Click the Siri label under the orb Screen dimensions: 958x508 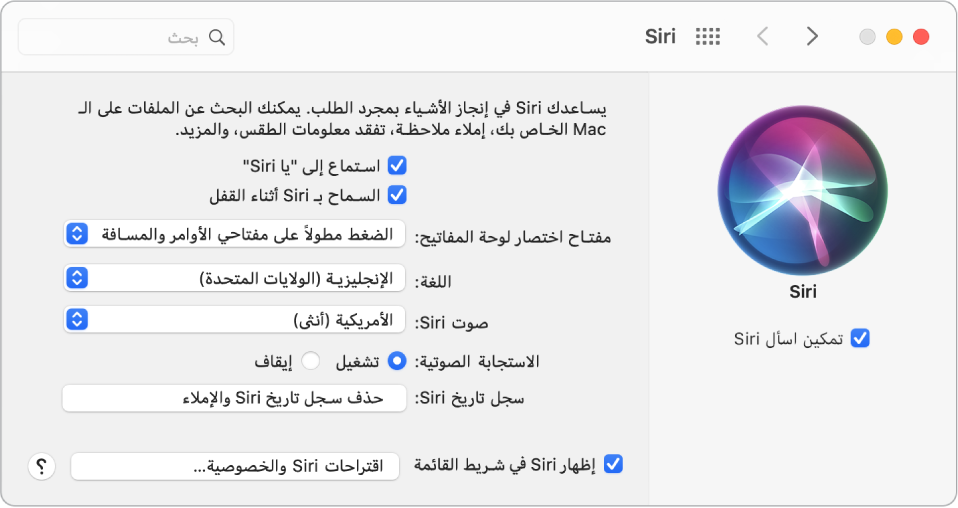click(x=803, y=292)
